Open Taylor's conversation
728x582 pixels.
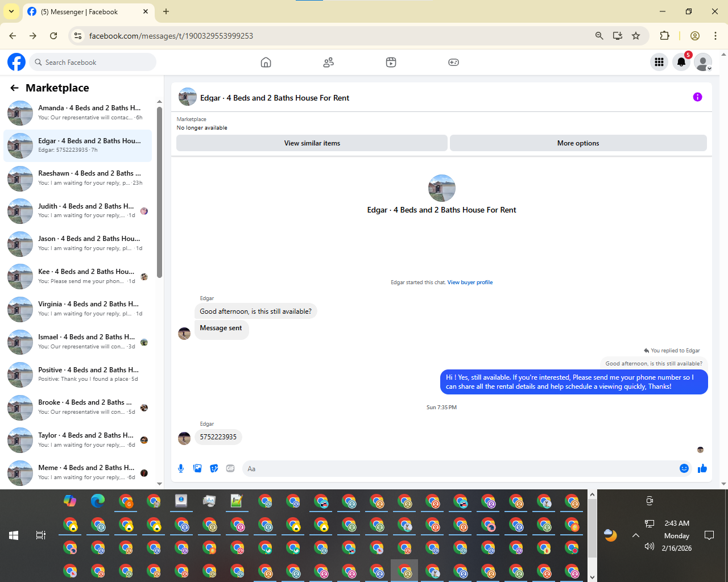(x=78, y=440)
